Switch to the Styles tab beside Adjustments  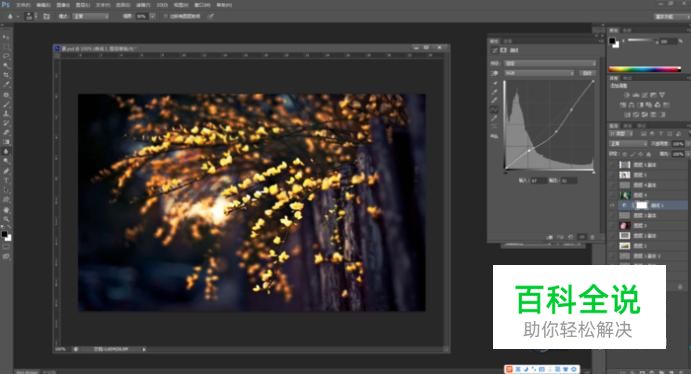coord(627,78)
